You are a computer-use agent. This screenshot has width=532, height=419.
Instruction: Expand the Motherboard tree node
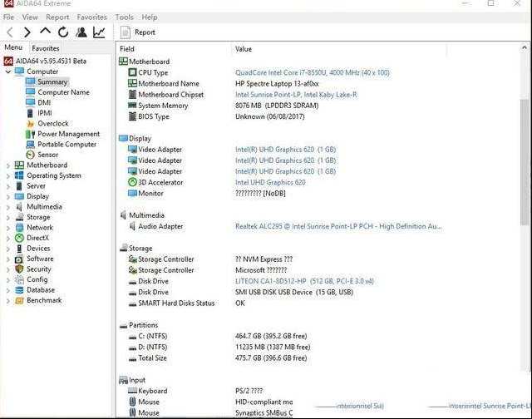(8, 165)
